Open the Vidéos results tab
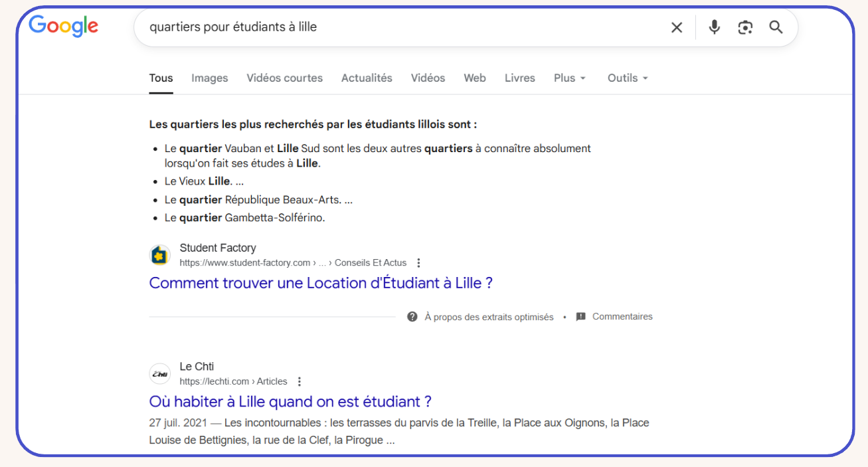 [428, 78]
